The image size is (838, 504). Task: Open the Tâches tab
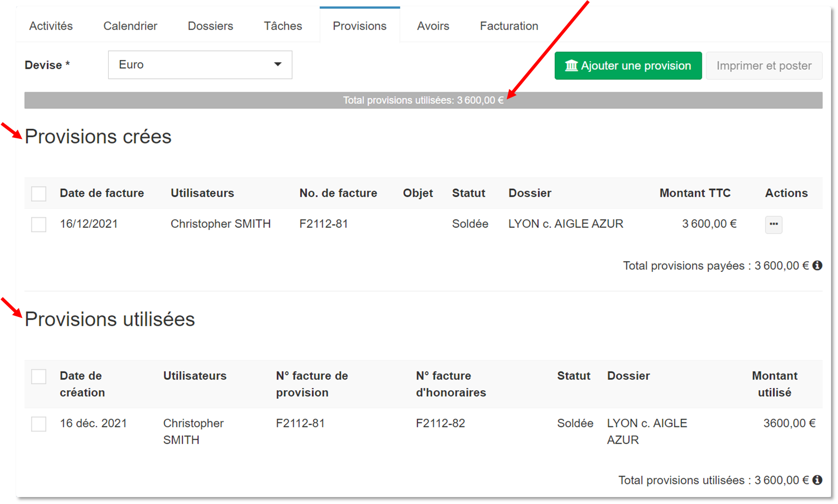click(283, 26)
